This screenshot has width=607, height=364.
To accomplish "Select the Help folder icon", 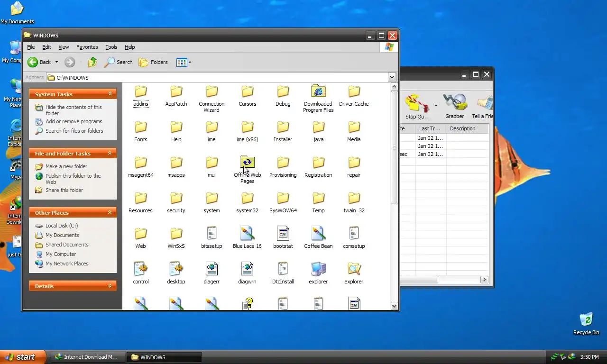I will (x=176, y=127).
